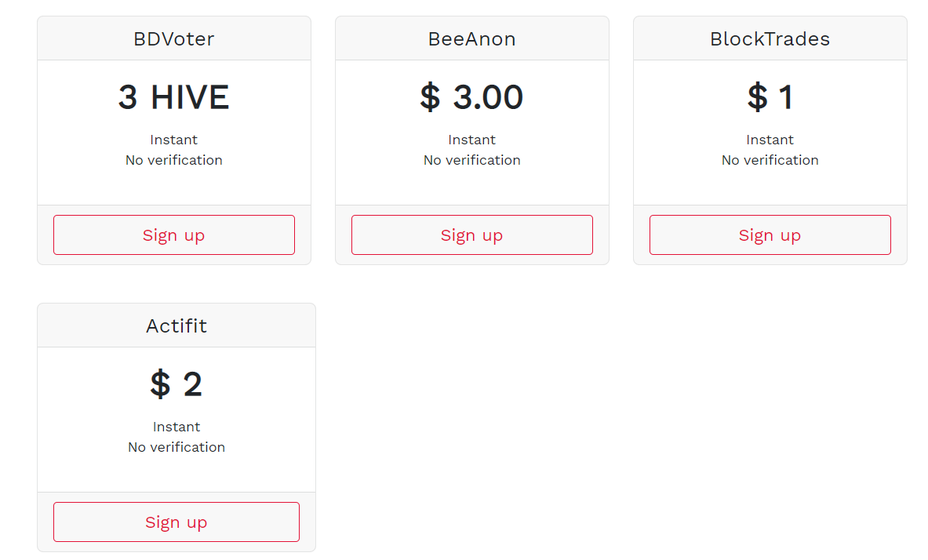The image size is (928, 560).
Task: Click the $ 1 price
Action: tap(770, 97)
